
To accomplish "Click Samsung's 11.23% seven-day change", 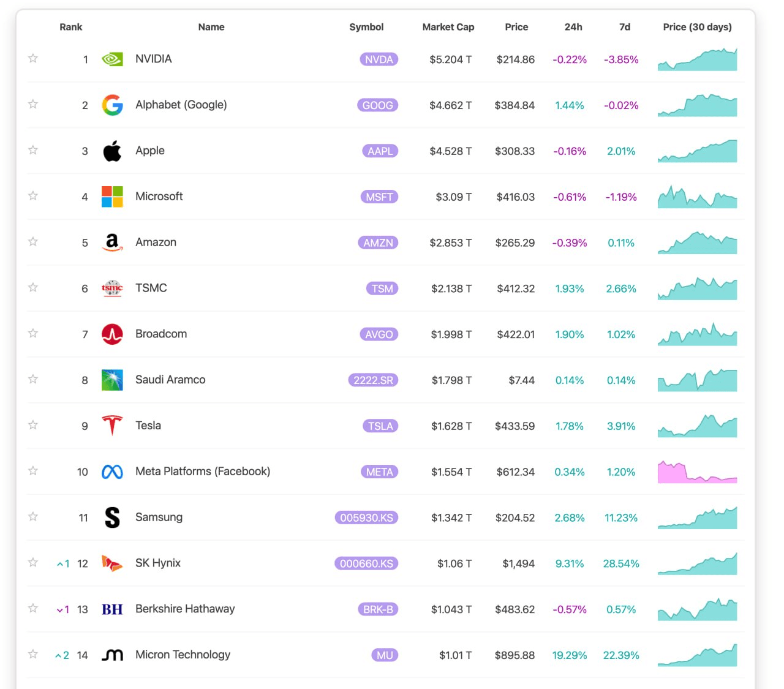I will [x=621, y=518].
